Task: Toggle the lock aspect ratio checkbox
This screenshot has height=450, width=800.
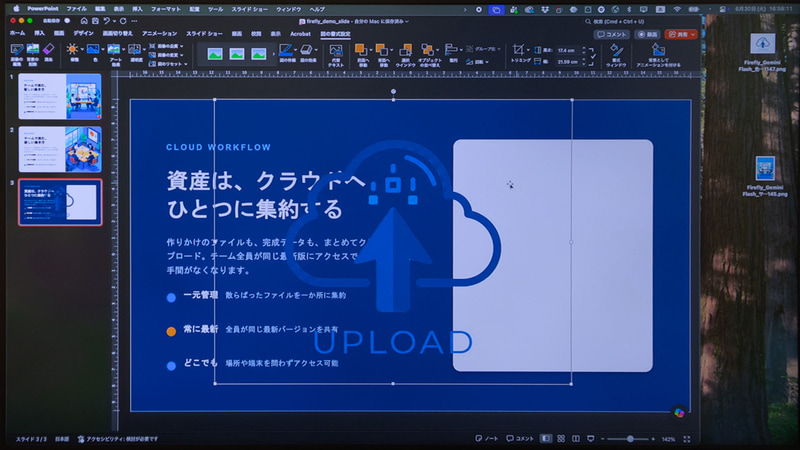Action: click(592, 56)
